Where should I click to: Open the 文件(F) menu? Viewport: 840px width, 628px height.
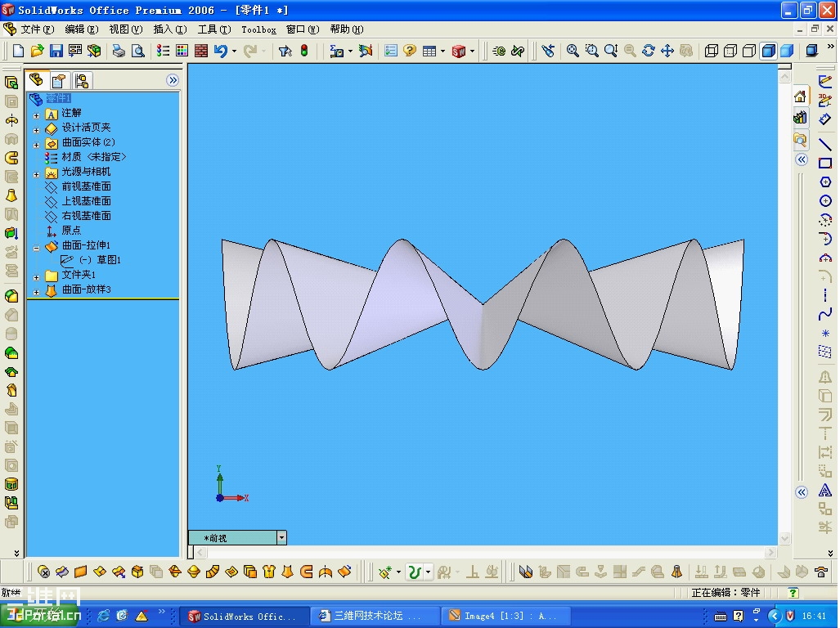coord(37,29)
